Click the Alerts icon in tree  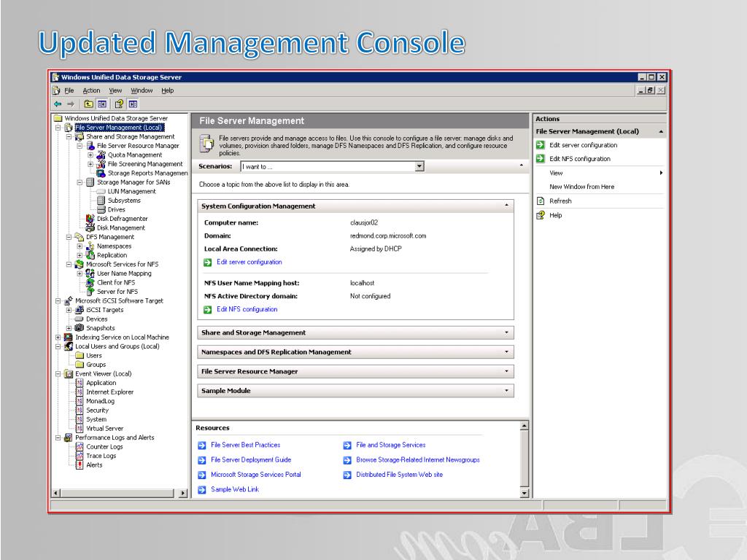pos(80,464)
